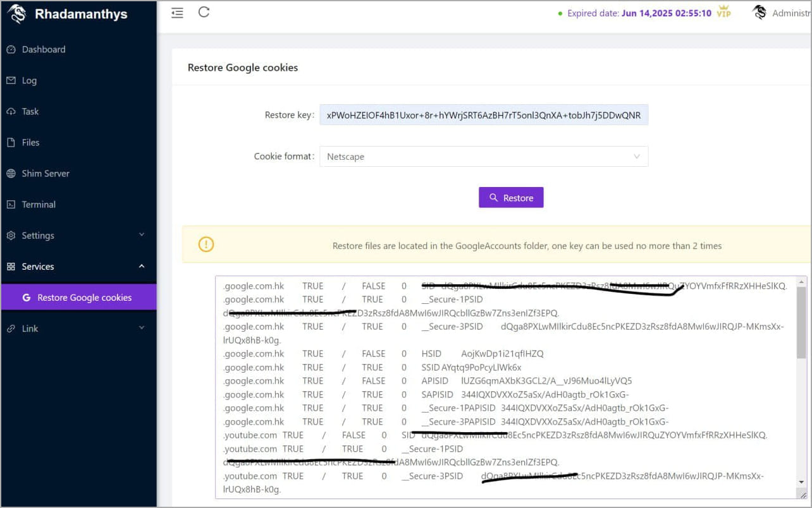Click the scrollbar down arrow

click(802, 482)
